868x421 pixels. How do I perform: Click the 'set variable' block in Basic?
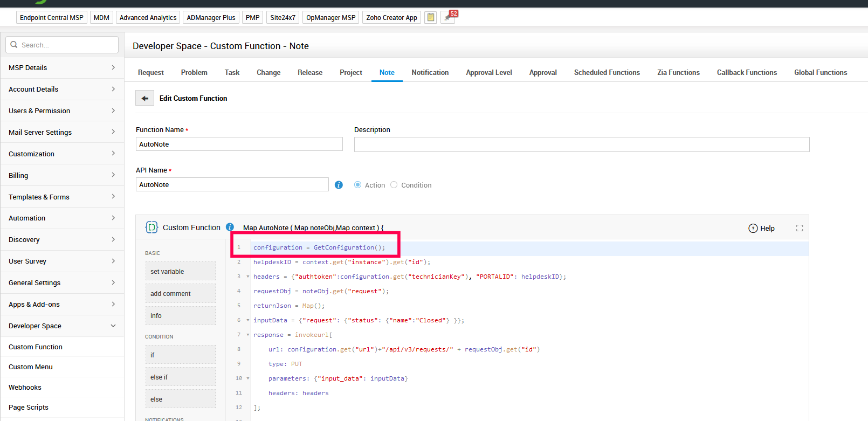pos(180,272)
